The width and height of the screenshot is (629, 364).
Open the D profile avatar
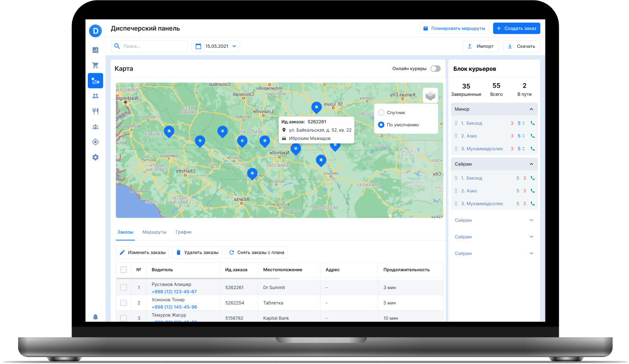(95, 31)
